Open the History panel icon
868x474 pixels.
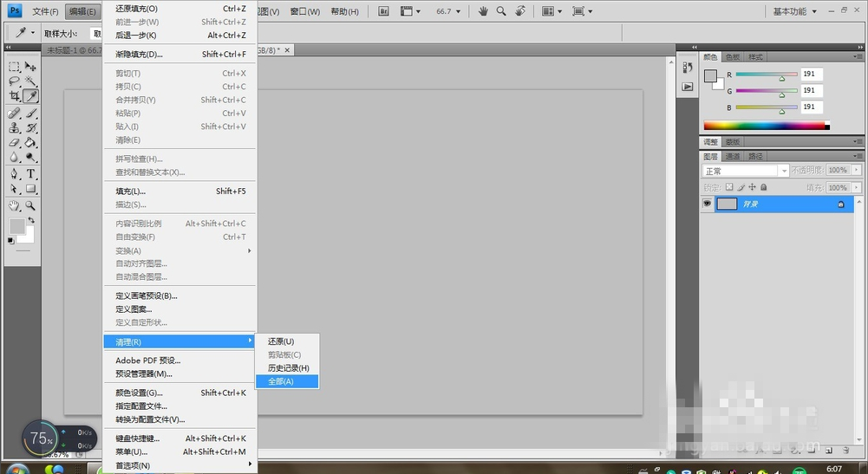688,68
